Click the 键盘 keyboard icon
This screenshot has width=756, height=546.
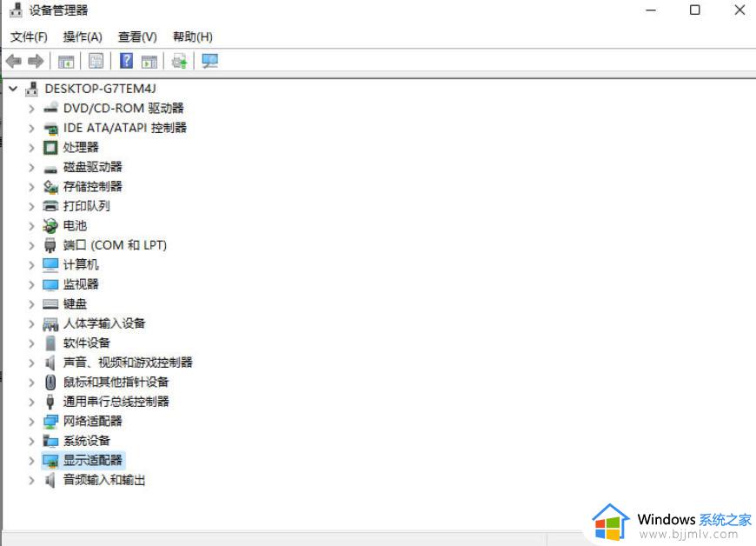pyautogui.click(x=50, y=304)
